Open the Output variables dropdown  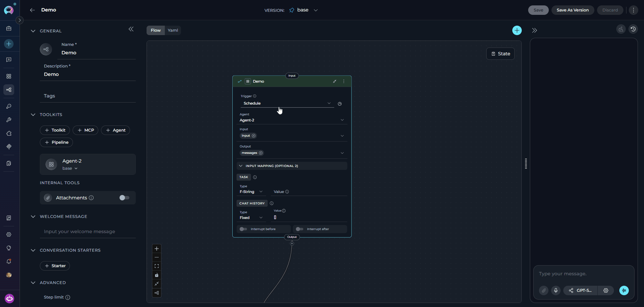click(x=342, y=153)
